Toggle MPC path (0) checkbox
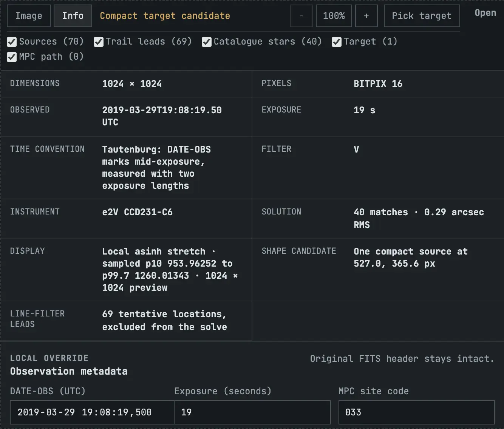The height and width of the screenshot is (429, 504). click(12, 57)
